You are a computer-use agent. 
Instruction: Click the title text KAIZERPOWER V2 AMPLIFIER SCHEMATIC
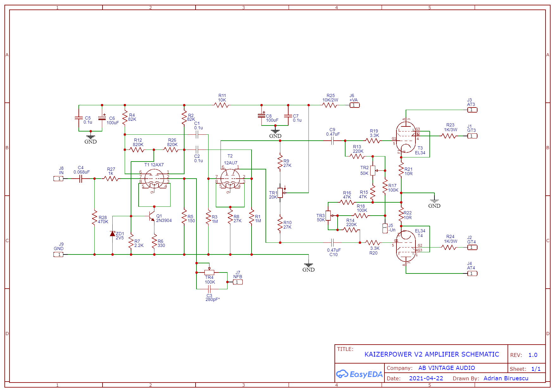point(432,354)
